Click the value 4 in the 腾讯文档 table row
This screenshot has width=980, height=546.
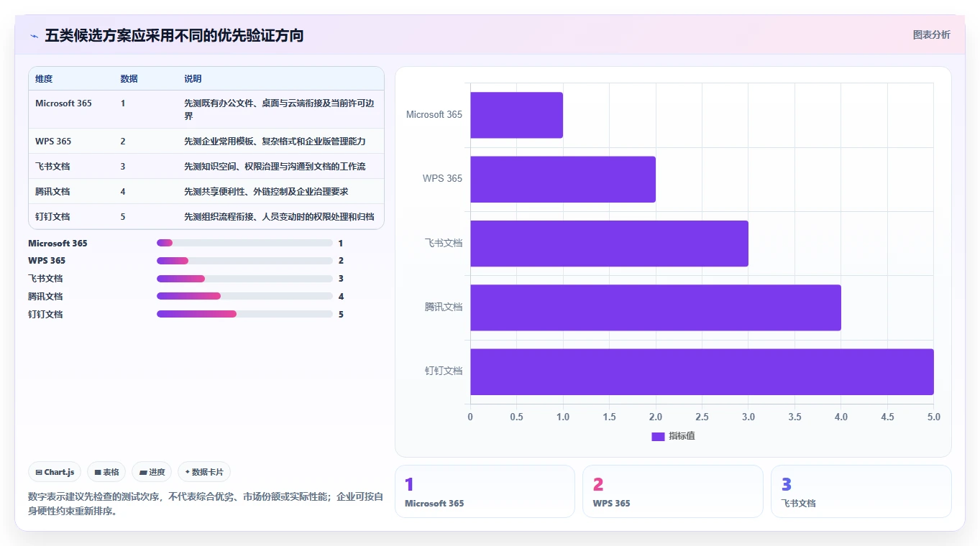pos(123,192)
